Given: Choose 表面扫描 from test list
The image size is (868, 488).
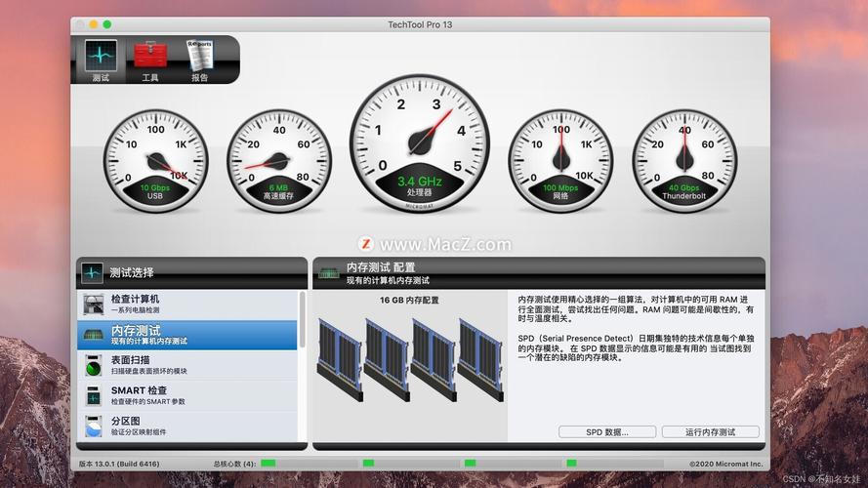Looking at the screenshot, I should point(187,365).
